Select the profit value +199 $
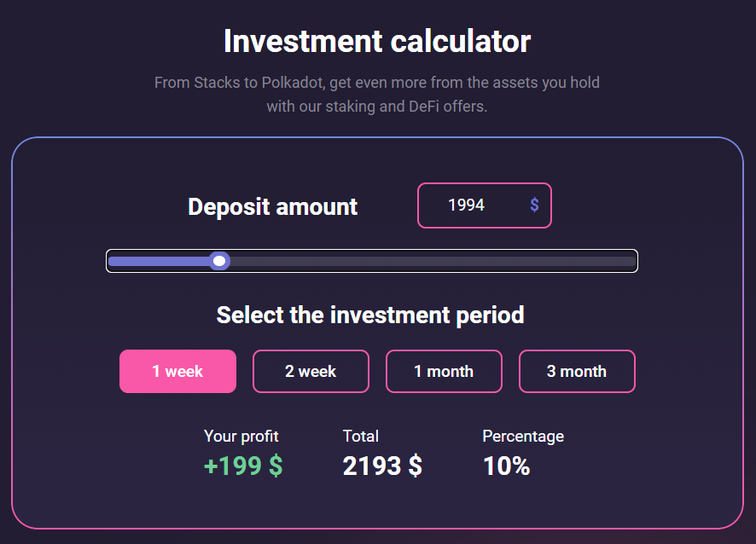Viewport: 756px width, 544px height. pyautogui.click(x=242, y=466)
